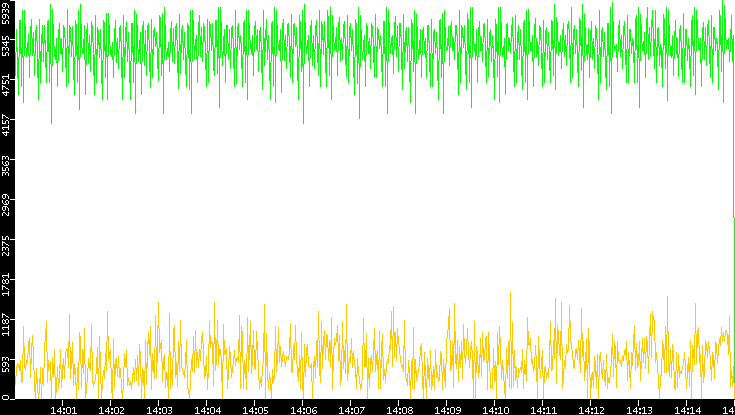Select the 14:01 time axis label
735x415 pixels.
(x=63, y=410)
